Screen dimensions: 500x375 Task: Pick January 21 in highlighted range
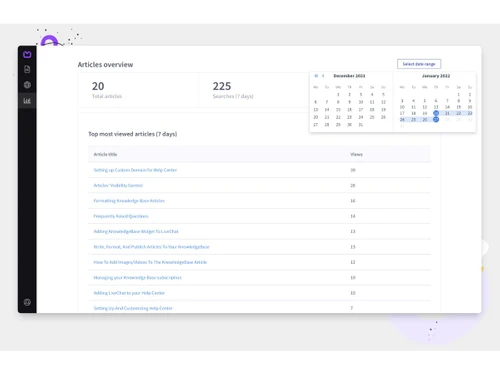click(x=447, y=113)
